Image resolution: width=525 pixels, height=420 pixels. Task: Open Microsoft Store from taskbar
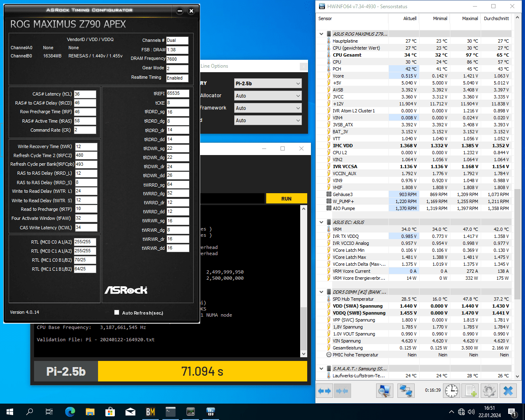tap(110, 411)
